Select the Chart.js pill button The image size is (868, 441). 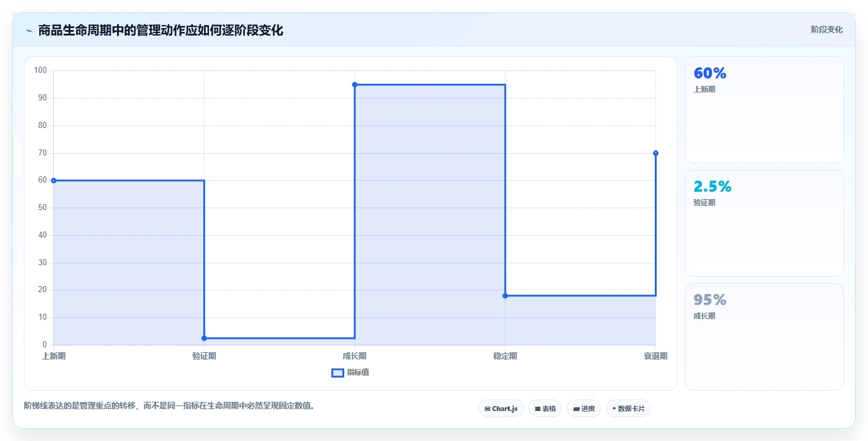click(501, 409)
